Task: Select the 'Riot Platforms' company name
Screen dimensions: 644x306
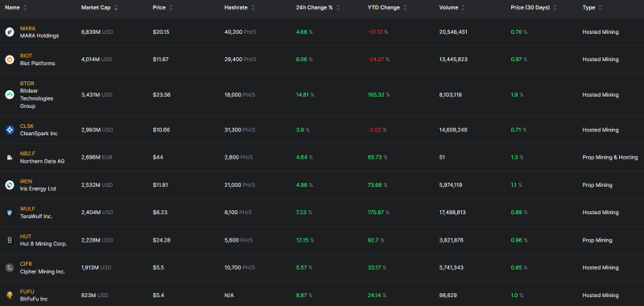Action: click(37, 64)
